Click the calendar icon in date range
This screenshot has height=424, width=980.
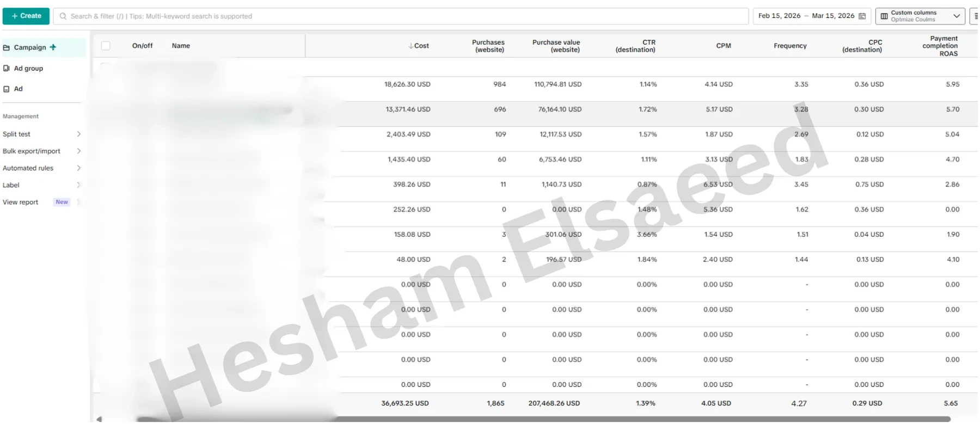[862, 16]
